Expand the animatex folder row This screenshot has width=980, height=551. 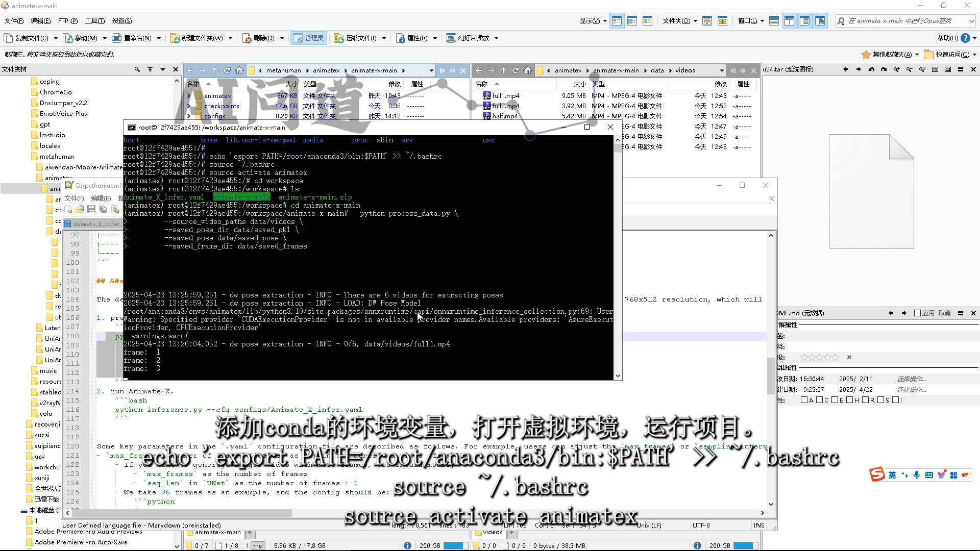point(189,96)
